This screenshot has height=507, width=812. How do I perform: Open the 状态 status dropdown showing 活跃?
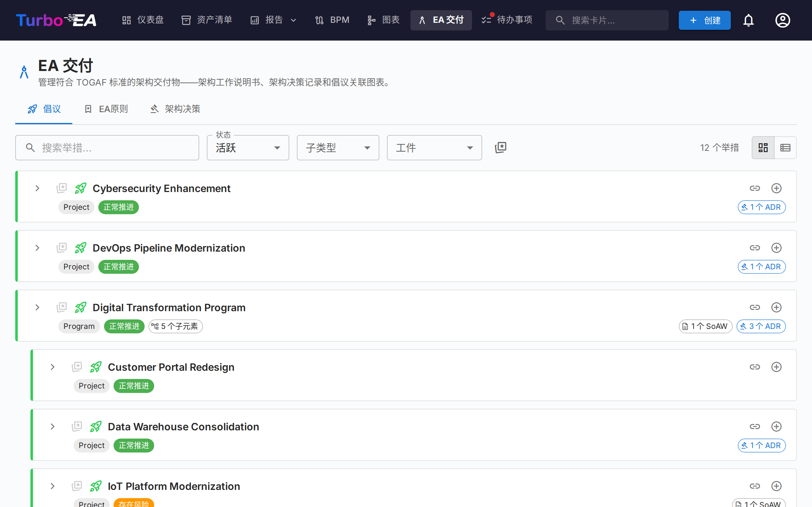click(248, 148)
